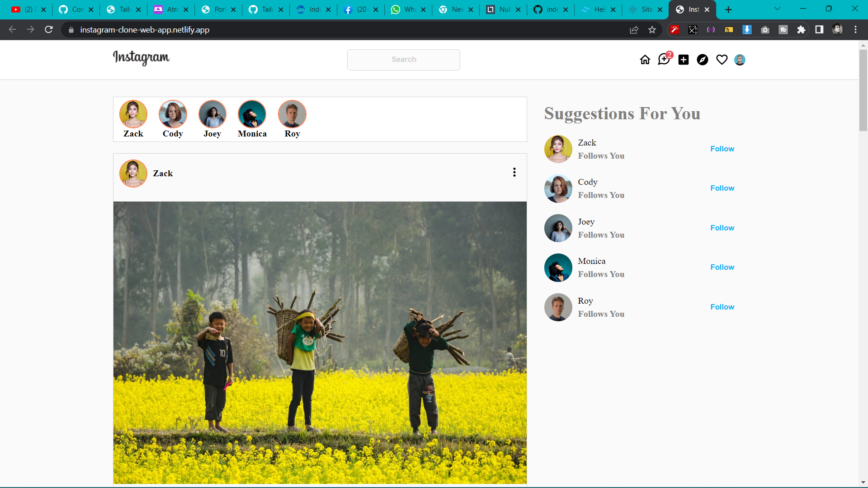View Cody's story in the stories bar
This screenshot has height=488, width=868.
pyautogui.click(x=173, y=119)
